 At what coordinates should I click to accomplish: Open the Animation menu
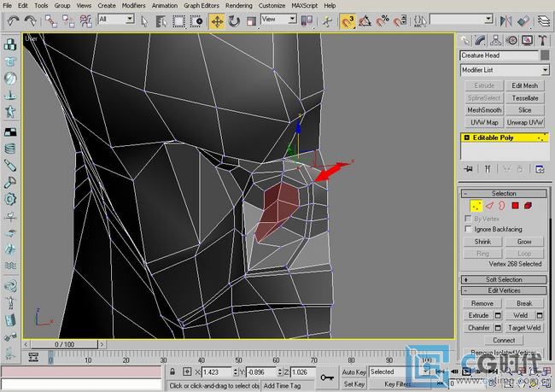point(165,6)
